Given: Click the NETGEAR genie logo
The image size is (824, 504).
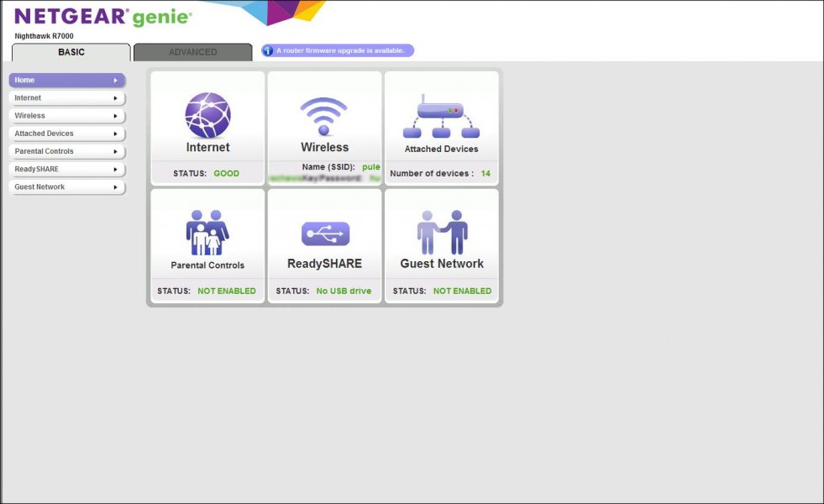Looking at the screenshot, I should coord(102,17).
